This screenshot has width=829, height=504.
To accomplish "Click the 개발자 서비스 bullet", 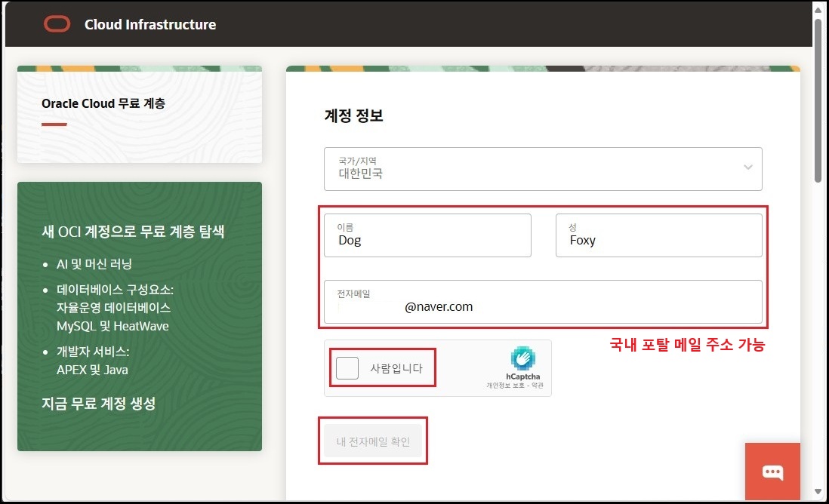I will click(93, 352).
